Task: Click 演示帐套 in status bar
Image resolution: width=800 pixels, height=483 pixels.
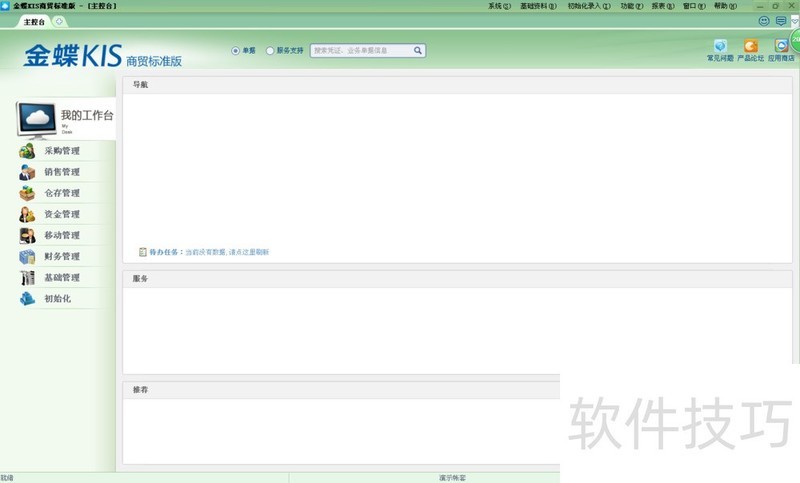Action: (452, 478)
